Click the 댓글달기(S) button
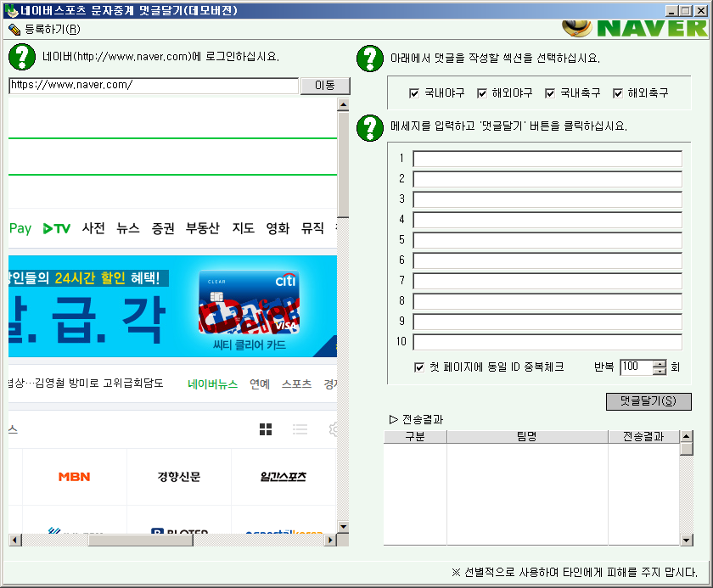Image resolution: width=713 pixels, height=588 pixels. click(x=648, y=401)
